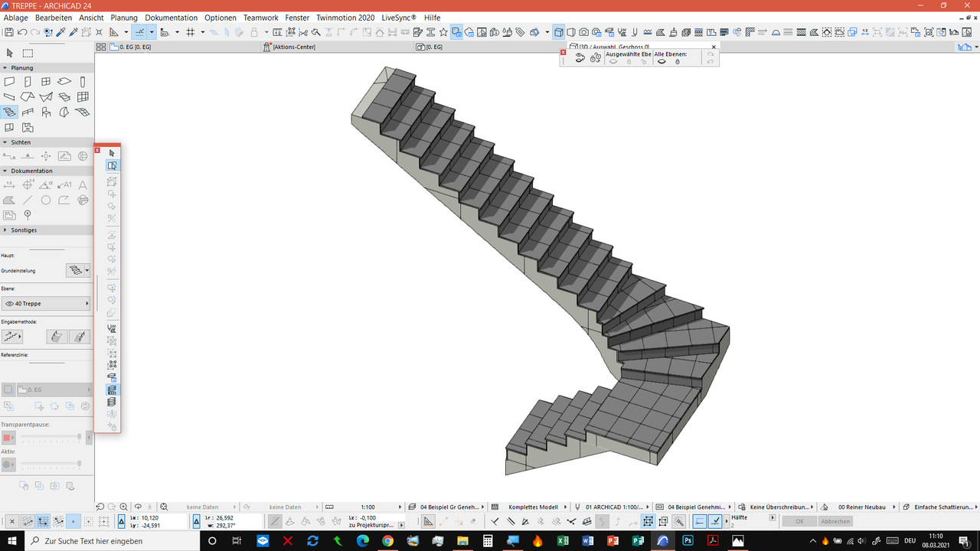Select the Object chair tool
This screenshot has width=980, height=551.
(x=46, y=112)
